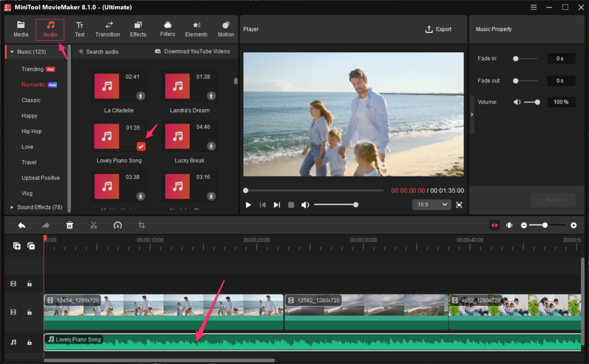
Task: Open the Filters tab
Action: point(167,29)
